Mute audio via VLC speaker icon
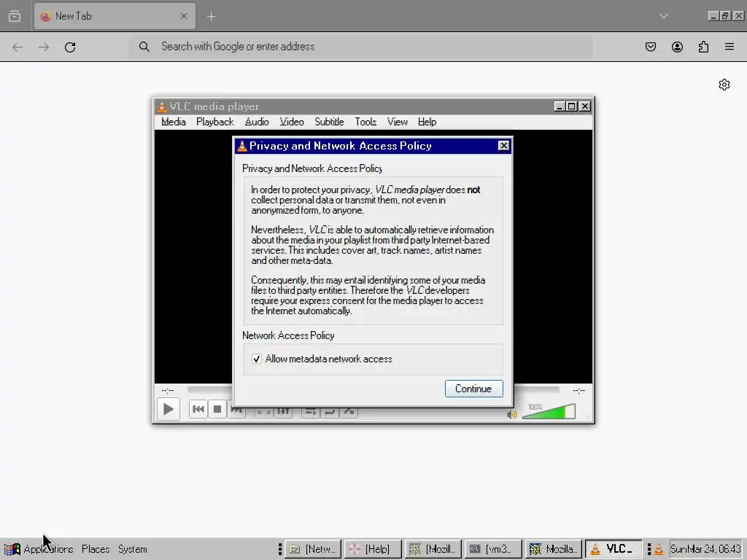The height and width of the screenshot is (560, 747). [x=511, y=415]
